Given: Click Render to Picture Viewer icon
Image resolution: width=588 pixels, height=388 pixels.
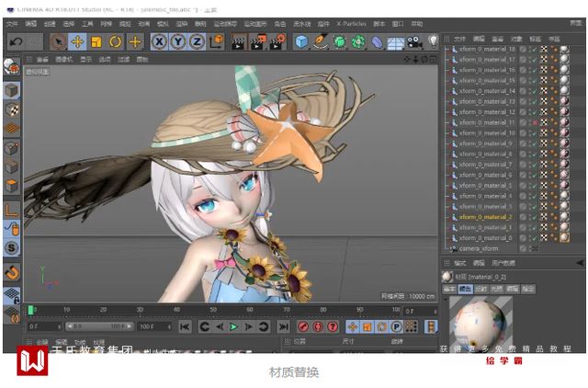Looking at the screenshot, I should click(x=258, y=41).
